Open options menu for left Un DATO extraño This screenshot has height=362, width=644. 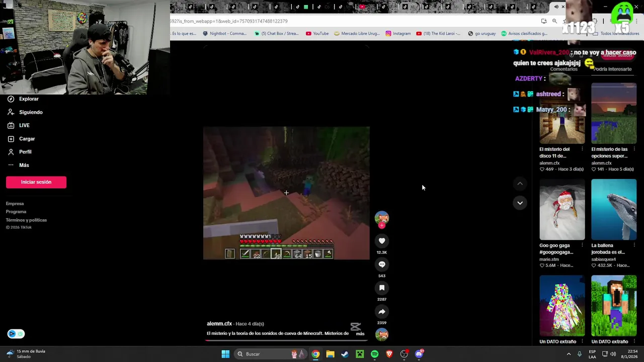tap(582, 342)
